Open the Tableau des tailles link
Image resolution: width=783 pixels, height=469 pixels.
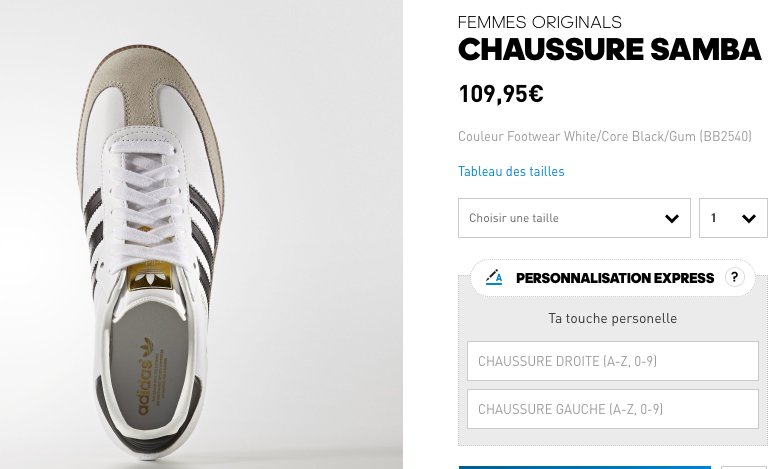511,171
